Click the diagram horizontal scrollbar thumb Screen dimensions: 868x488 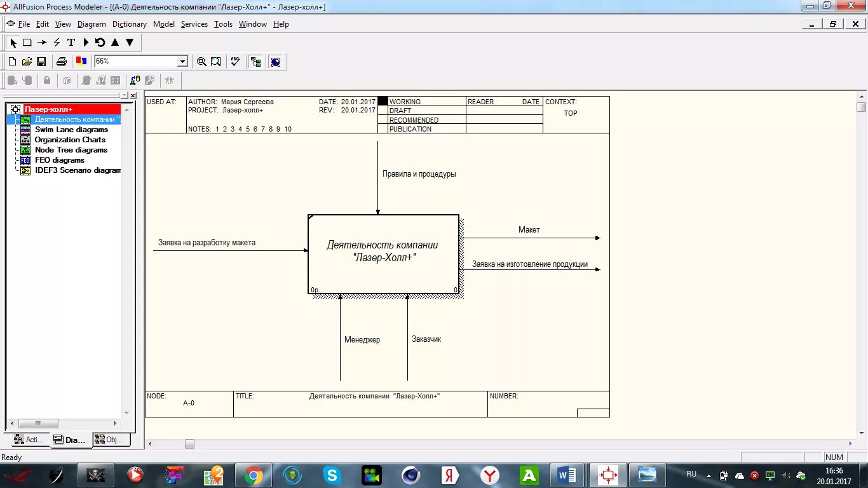189,444
